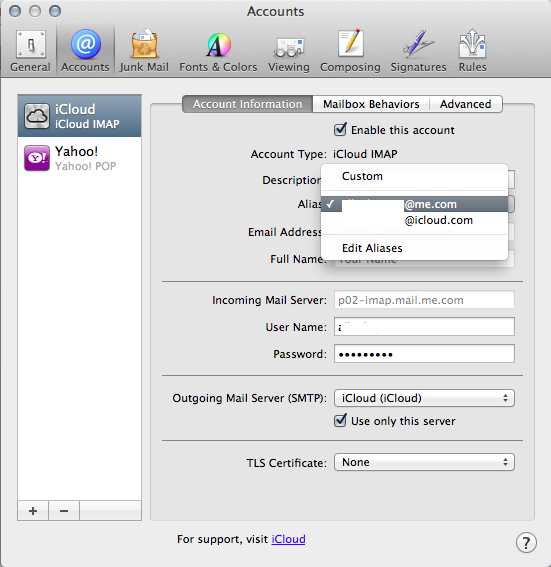The image size is (551, 567).
Task: Click the Incoming Mail Server field
Action: (x=424, y=300)
